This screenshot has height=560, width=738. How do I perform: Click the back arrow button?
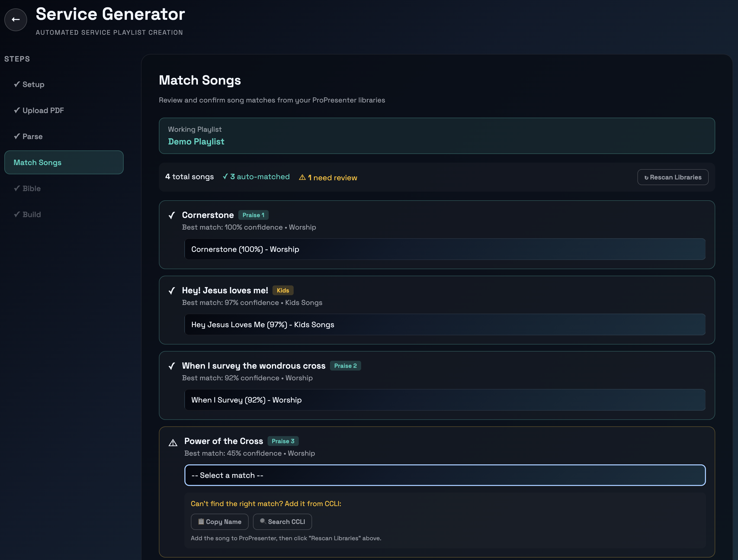pyautogui.click(x=15, y=20)
